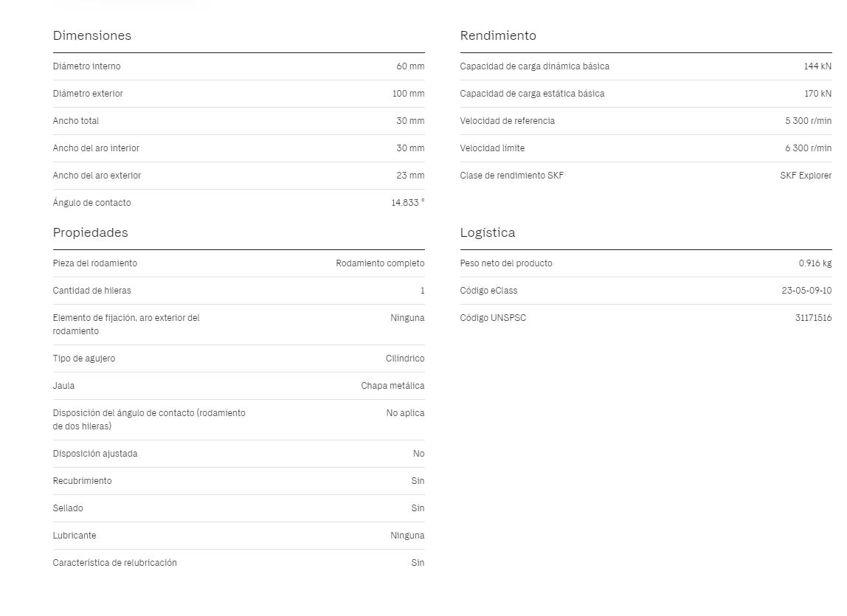Click the Dimensiones section heading
This screenshot has height=616, width=847.
click(x=91, y=35)
